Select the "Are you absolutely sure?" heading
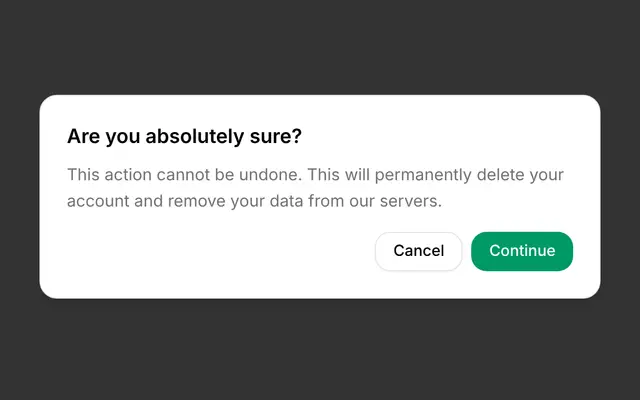The height and width of the screenshot is (400, 640). (184, 136)
